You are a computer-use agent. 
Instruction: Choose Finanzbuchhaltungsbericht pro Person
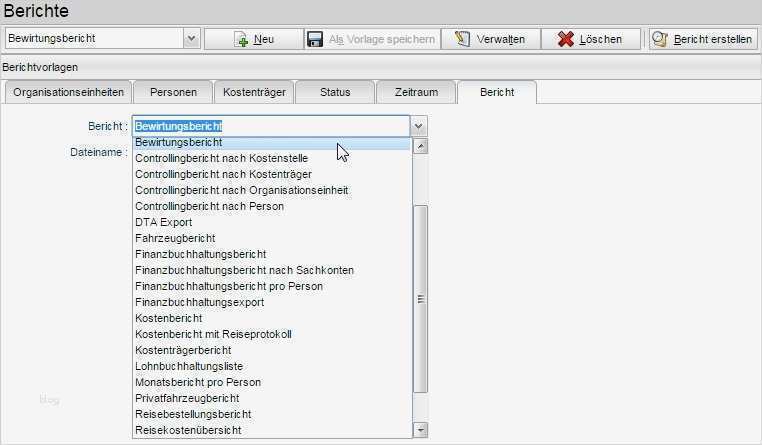(272, 287)
